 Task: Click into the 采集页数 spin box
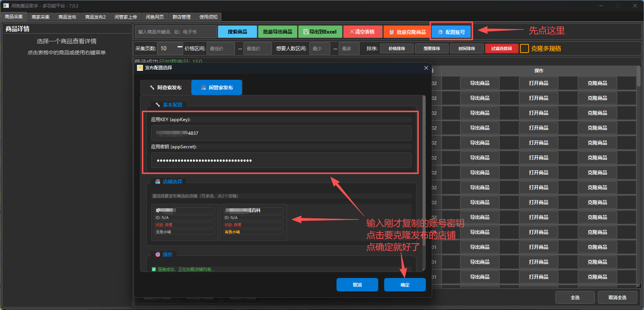tap(168, 49)
